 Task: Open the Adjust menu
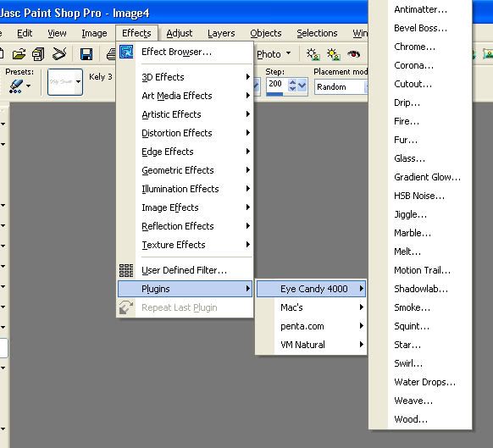point(180,33)
